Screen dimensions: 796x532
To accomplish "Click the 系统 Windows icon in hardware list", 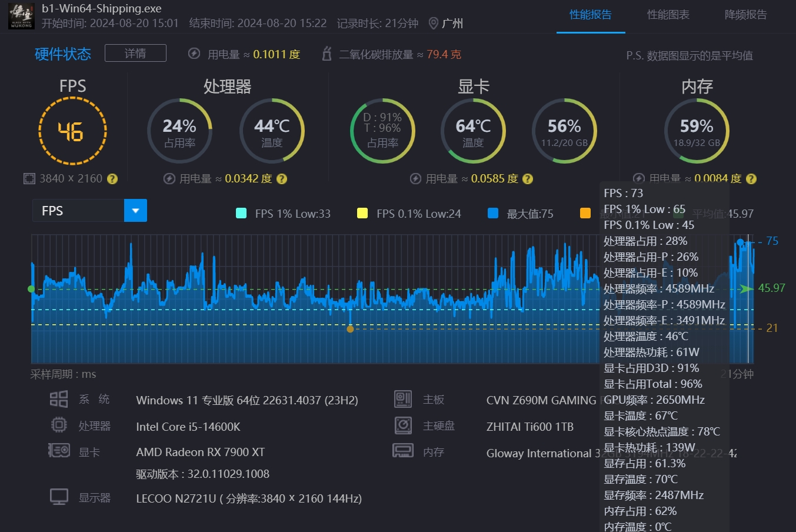I will [59, 400].
